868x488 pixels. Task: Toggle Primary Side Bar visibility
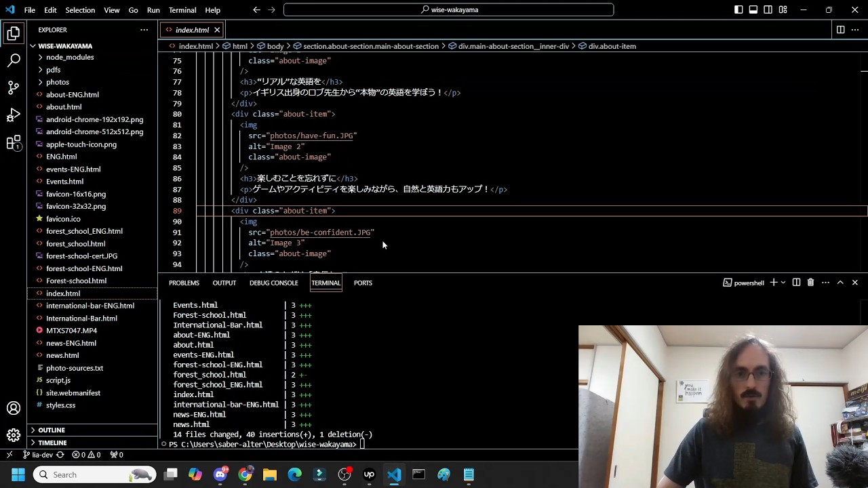click(x=738, y=10)
